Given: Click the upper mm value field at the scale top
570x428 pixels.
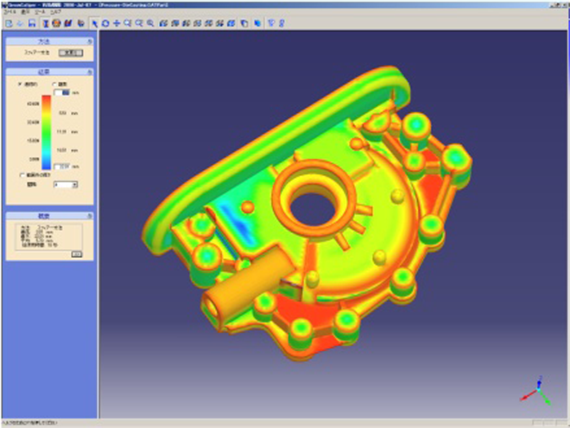Looking at the screenshot, I should pos(62,93).
